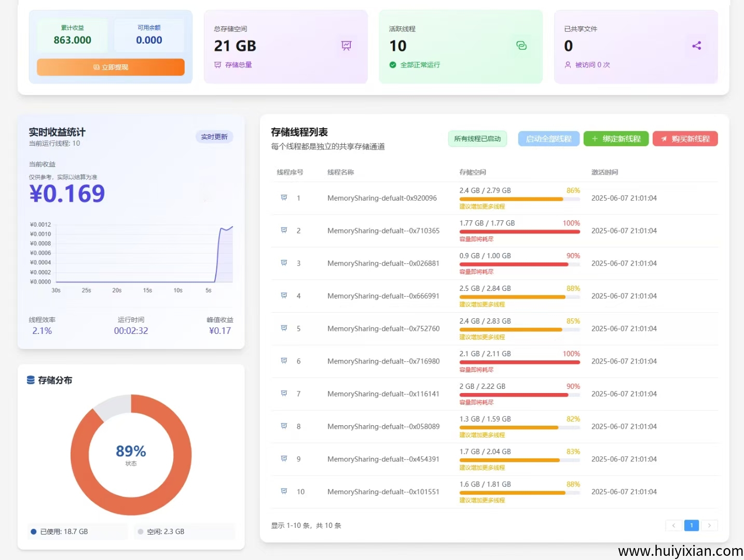The height and width of the screenshot is (560, 744).
Task: Open thread MemorySharing-defualt--0x716980
Action: [383, 361]
